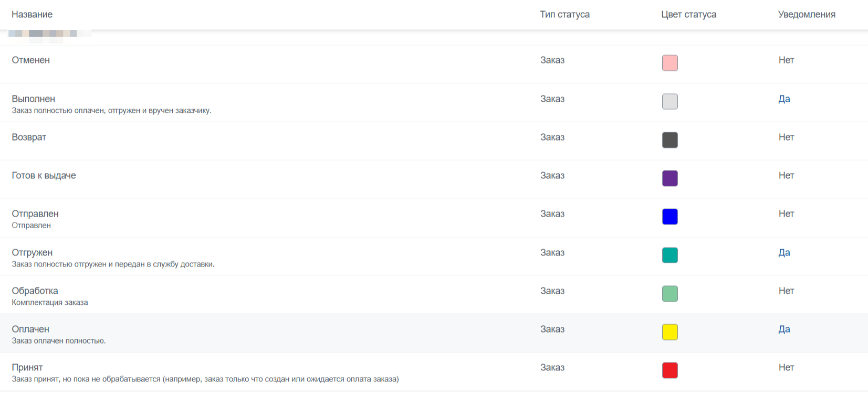Open the Готов к выдаче status

pyautogui.click(x=44, y=175)
